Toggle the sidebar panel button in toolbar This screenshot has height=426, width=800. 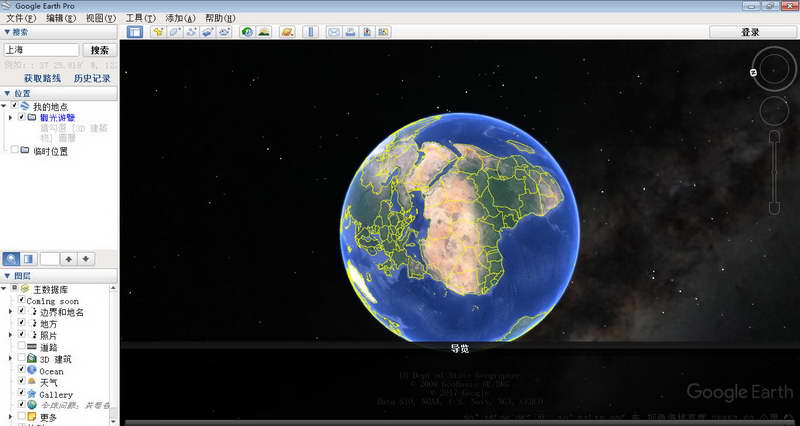coord(135,32)
